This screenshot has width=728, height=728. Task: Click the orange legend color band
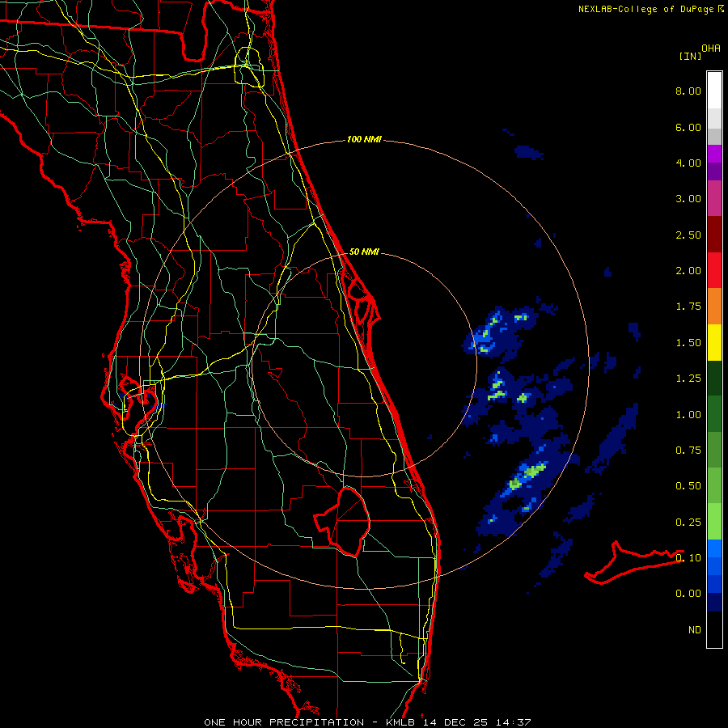[x=714, y=307]
